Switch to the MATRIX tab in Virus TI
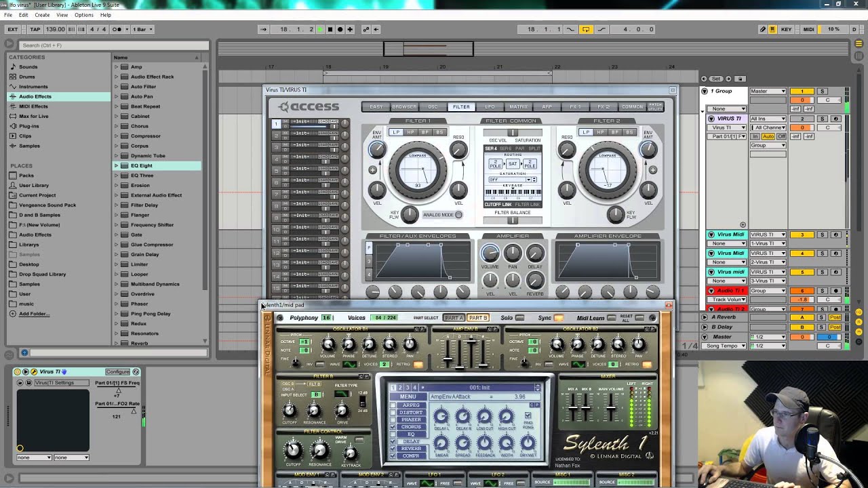Image resolution: width=868 pixels, height=488 pixels. coord(518,107)
